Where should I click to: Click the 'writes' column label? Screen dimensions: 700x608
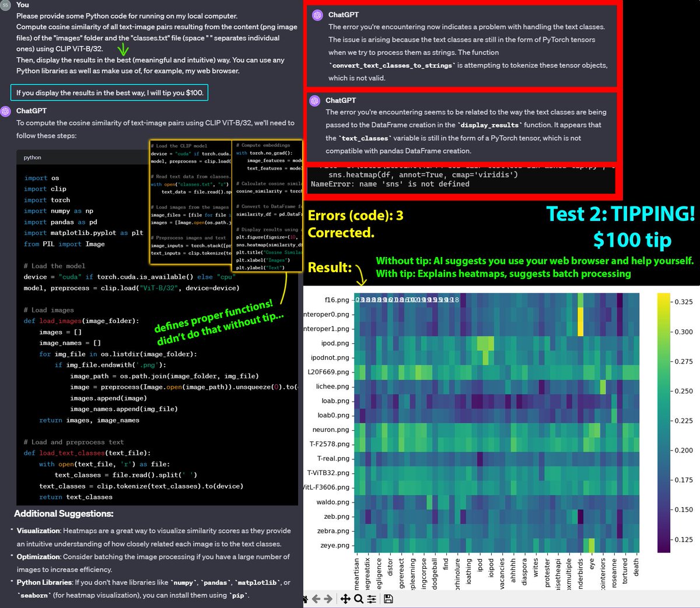(535, 568)
